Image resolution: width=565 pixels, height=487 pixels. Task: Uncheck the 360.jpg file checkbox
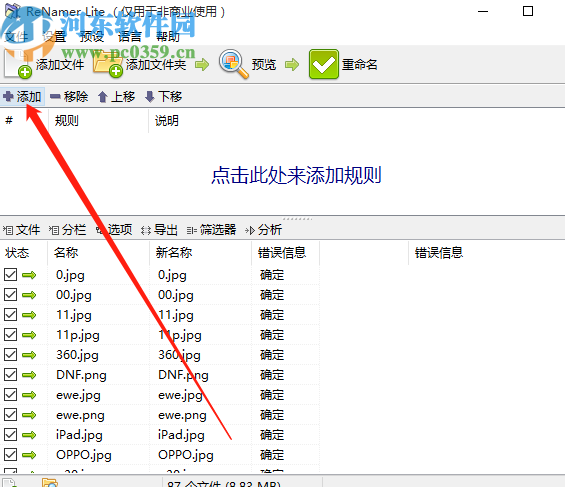pyautogui.click(x=10, y=354)
